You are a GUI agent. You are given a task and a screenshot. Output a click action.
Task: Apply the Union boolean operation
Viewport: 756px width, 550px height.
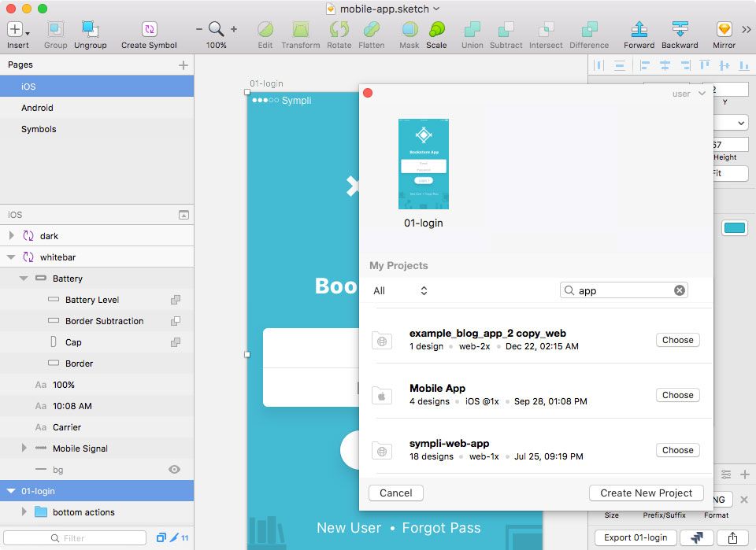pos(472,28)
